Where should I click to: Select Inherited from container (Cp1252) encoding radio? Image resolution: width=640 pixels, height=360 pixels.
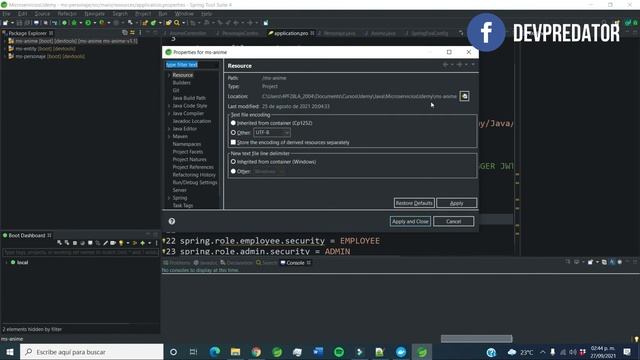click(x=233, y=123)
